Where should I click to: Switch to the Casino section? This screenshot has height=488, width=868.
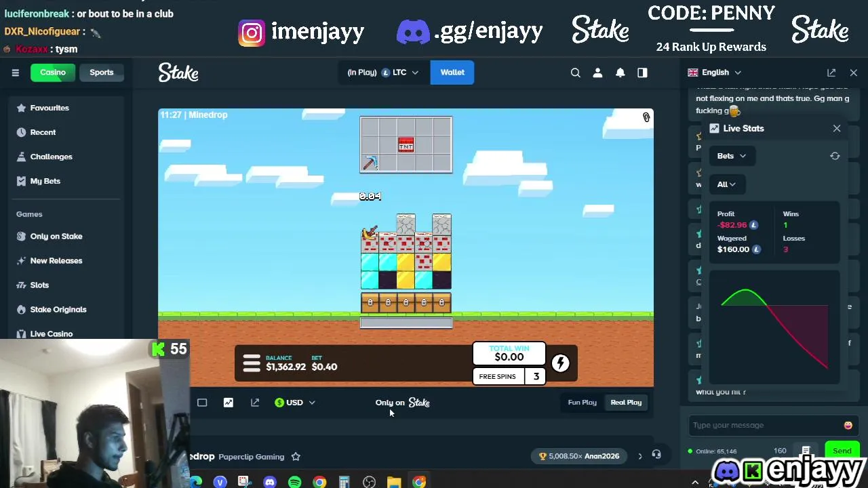(53, 73)
